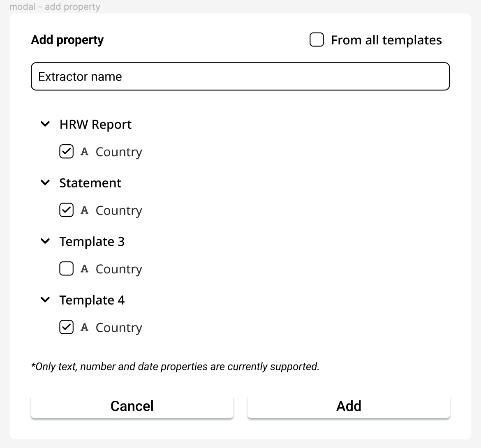Click the text property icon under Template 3
Screen dimensions: 481x448
click(85, 269)
